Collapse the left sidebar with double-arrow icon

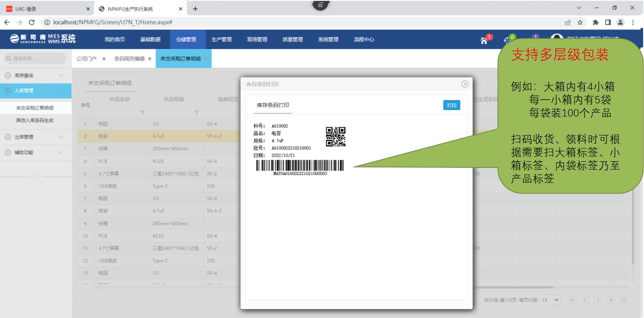pyautogui.click(x=35, y=176)
